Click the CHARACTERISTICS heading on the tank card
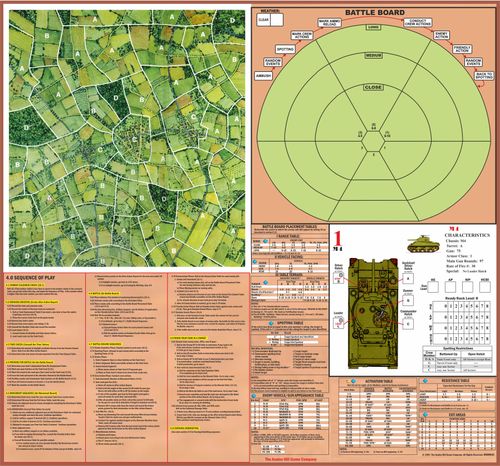 pyautogui.click(x=467, y=235)
